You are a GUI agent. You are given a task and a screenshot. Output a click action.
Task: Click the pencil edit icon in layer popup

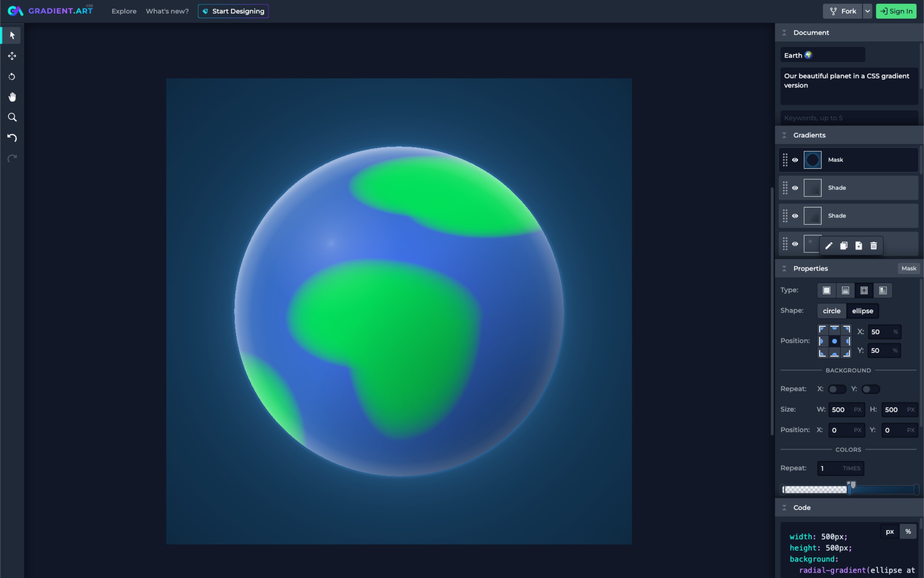(x=829, y=246)
